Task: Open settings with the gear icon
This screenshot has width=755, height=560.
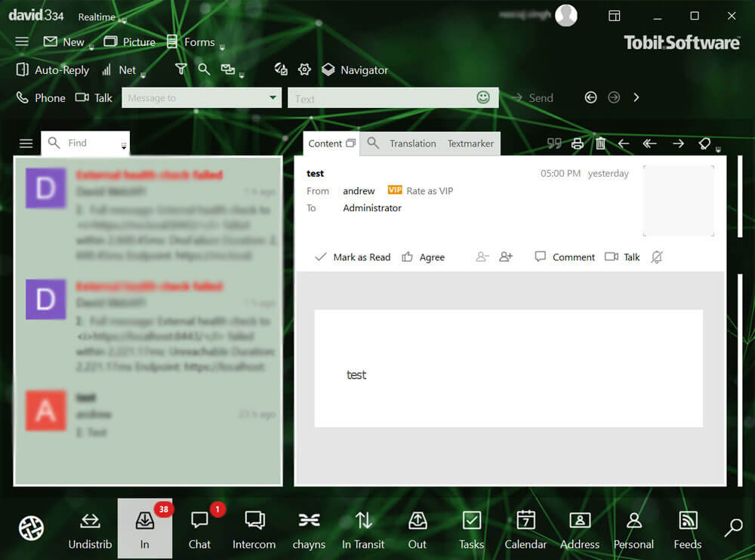Action: coord(304,69)
